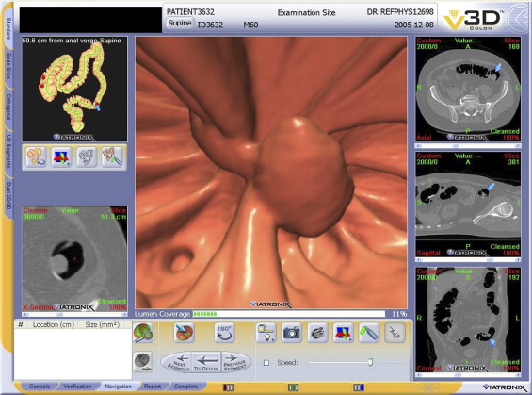Click the red layout indicator in the bottom bar
The width and height of the screenshot is (532, 395).
pos(228,387)
